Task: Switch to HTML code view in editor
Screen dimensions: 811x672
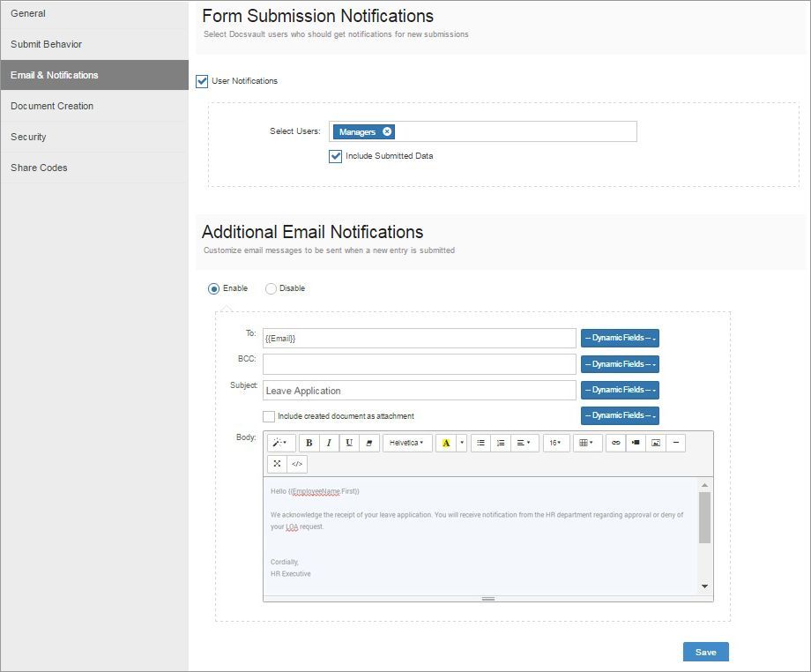Action: [x=297, y=464]
